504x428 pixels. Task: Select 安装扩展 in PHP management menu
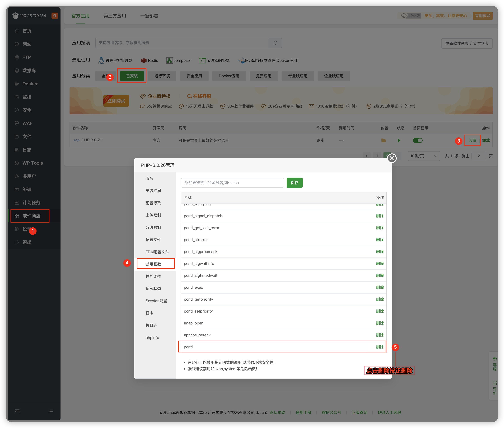[153, 191]
